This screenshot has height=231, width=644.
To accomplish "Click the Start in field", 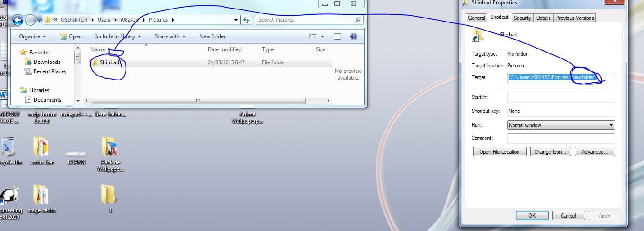I will (561, 98).
